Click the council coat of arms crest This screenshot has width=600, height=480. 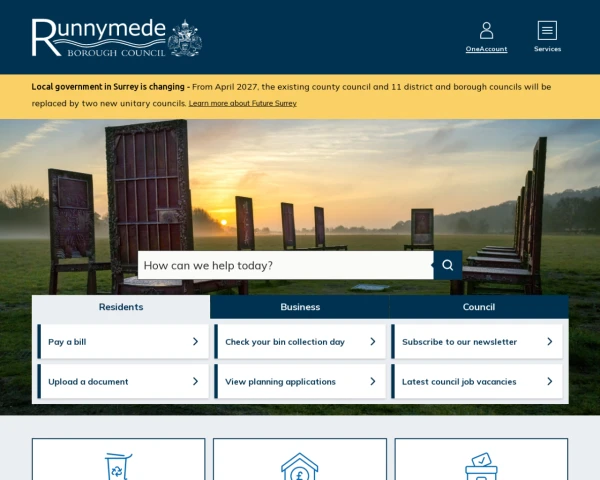point(185,38)
